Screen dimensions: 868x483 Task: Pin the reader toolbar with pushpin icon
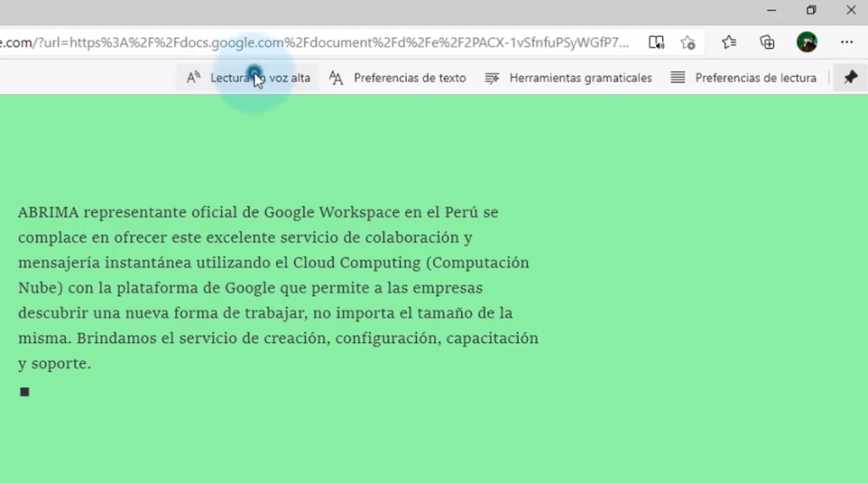[850, 77]
